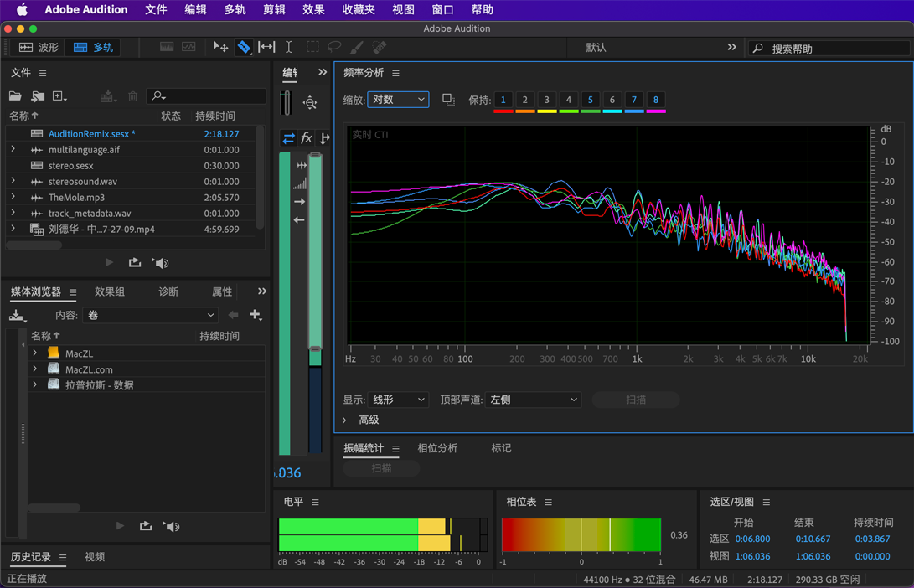The height and width of the screenshot is (588, 914).
Task: Open the 缩放 dropdown showing 对数
Action: click(x=398, y=99)
